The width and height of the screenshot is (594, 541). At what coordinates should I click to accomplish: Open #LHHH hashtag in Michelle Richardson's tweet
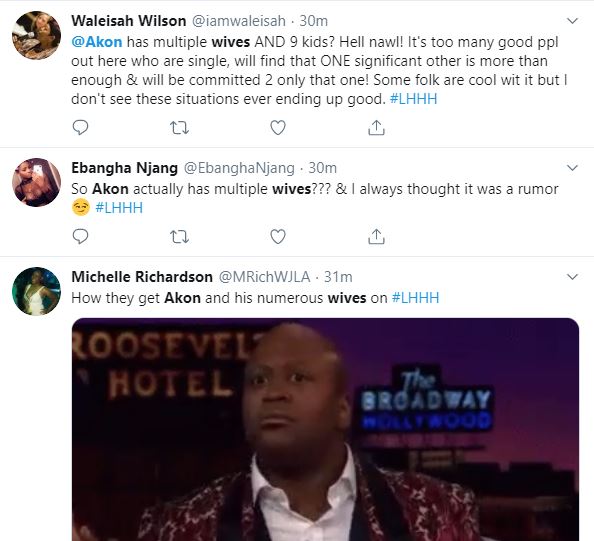point(415,298)
